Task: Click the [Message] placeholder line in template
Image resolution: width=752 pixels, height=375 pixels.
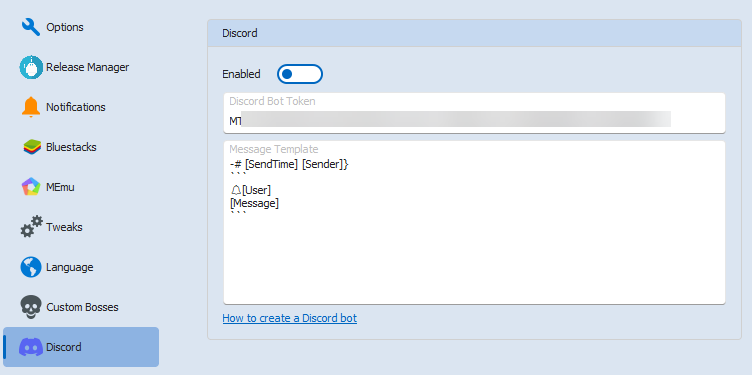Action: coord(255,203)
